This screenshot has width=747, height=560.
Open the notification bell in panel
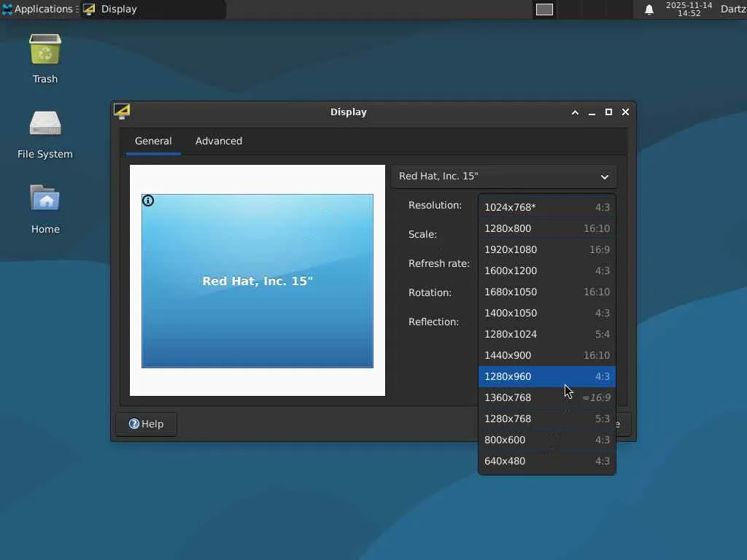[649, 9]
